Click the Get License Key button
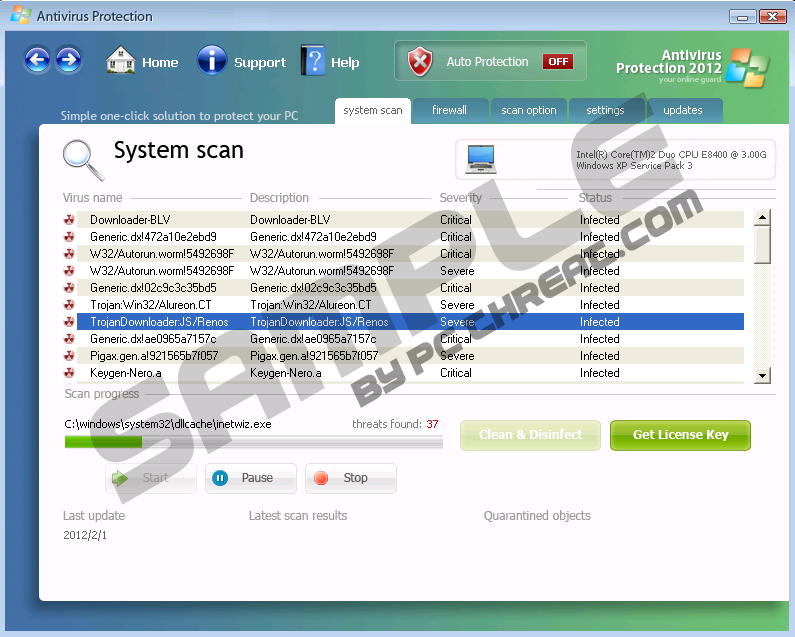The width and height of the screenshot is (795, 637). [680, 435]
